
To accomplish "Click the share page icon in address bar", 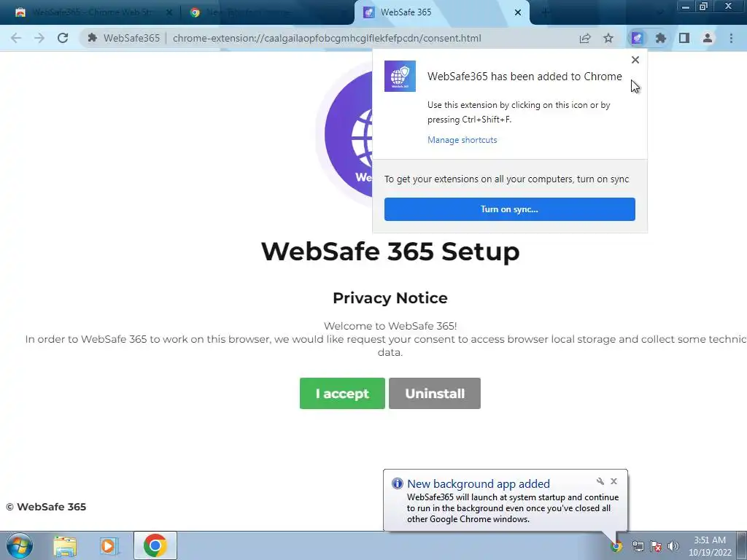I will (585, 38).
